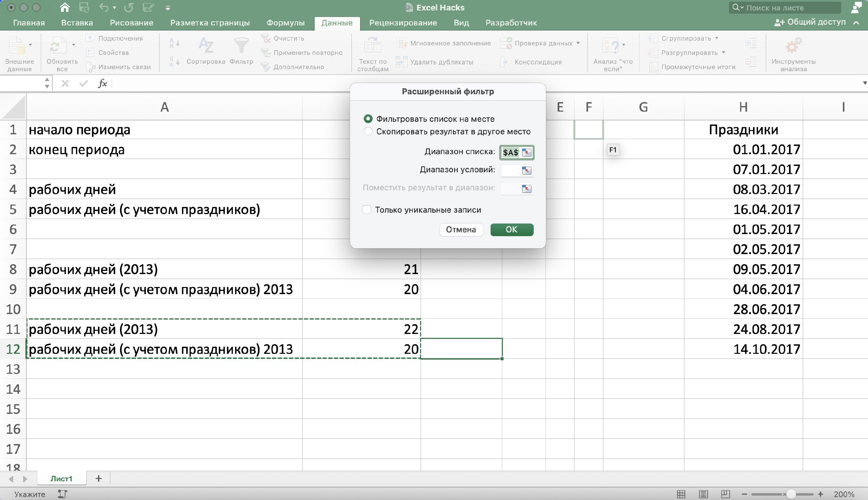The width and height of the screenshot is (868, 500).
Task: Open the Рецензирование tab
Action: [403, 23]
